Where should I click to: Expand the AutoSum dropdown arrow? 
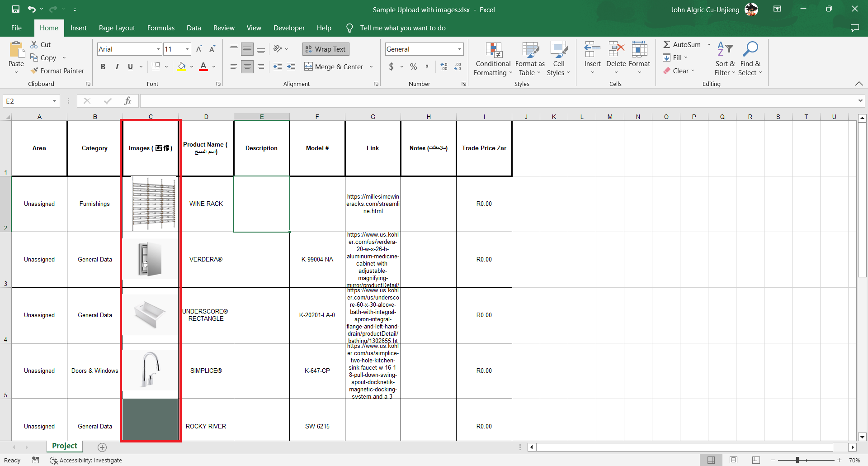tap(708, 44)
